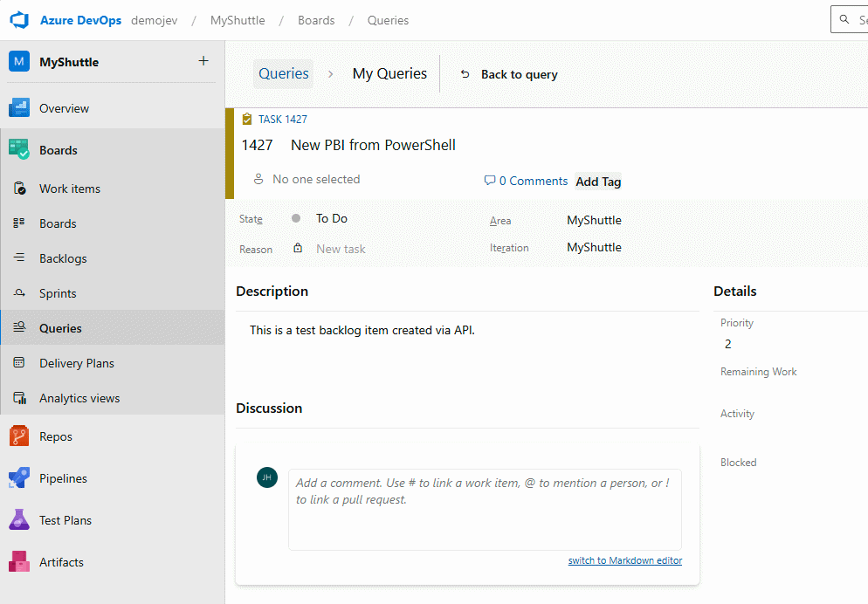Click the Overview sidebar icon

(x=19, y=108)
